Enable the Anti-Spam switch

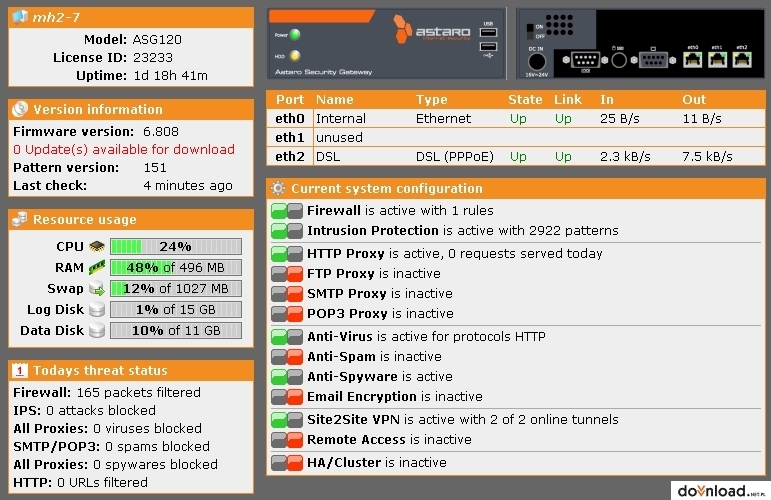(x=287, y=356)
